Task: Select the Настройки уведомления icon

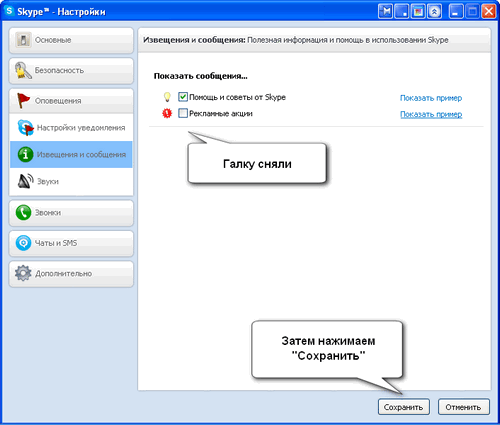Action: [x=26, y=128]
